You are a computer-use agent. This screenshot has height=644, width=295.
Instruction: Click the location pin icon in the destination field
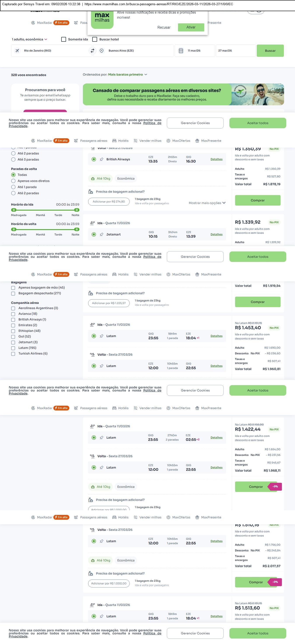pos(102,51)
